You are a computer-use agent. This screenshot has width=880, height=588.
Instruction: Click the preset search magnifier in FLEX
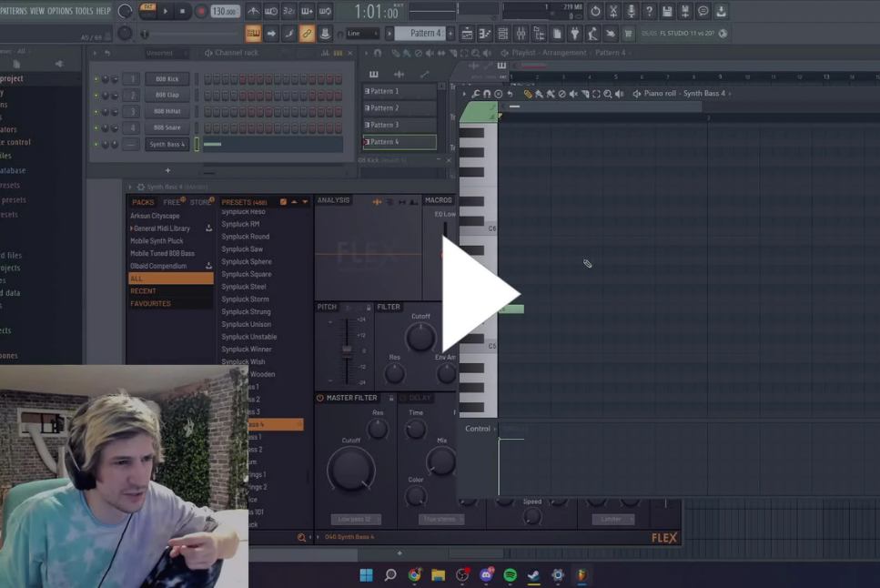click(x=302, y=538)
